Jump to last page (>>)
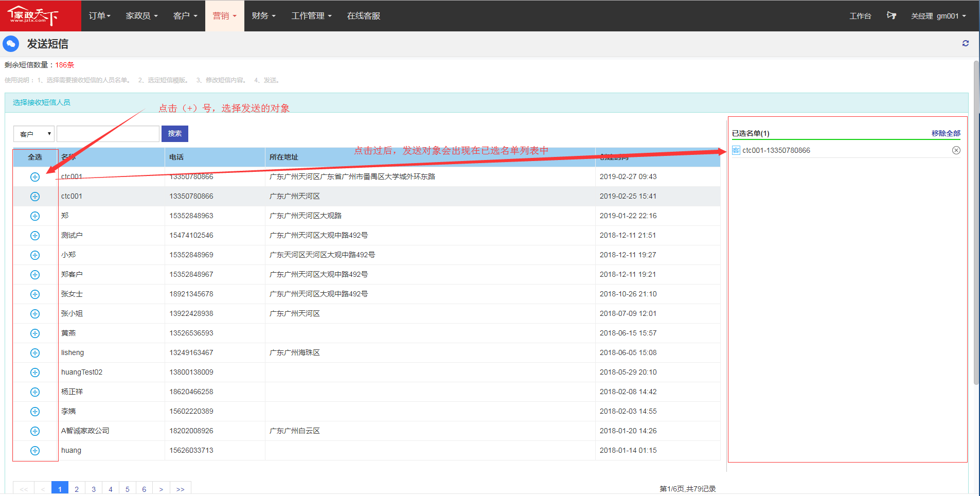The width and height of the screenshot is (980, 496). point(180,489)
